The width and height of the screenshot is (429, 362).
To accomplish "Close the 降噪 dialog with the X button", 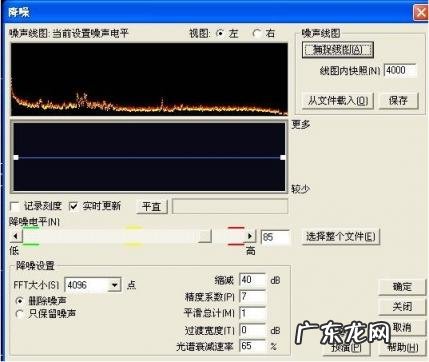I will (x=421, y=13).
